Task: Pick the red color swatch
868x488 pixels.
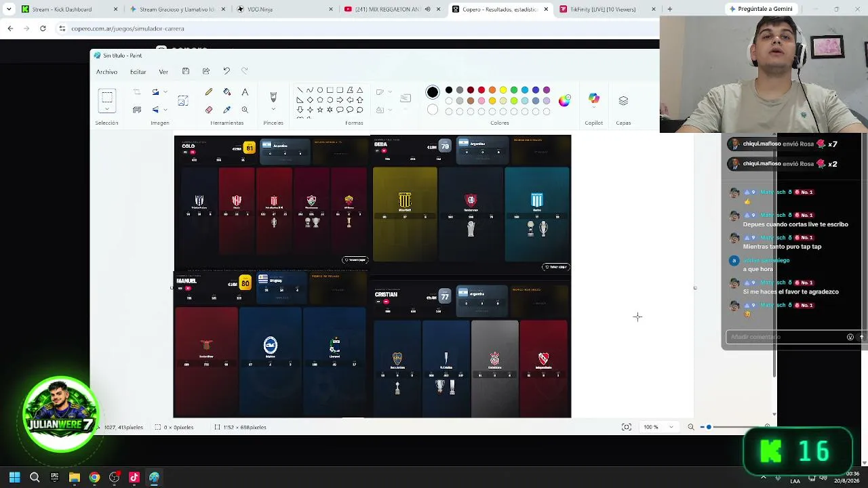Action: 481,90
